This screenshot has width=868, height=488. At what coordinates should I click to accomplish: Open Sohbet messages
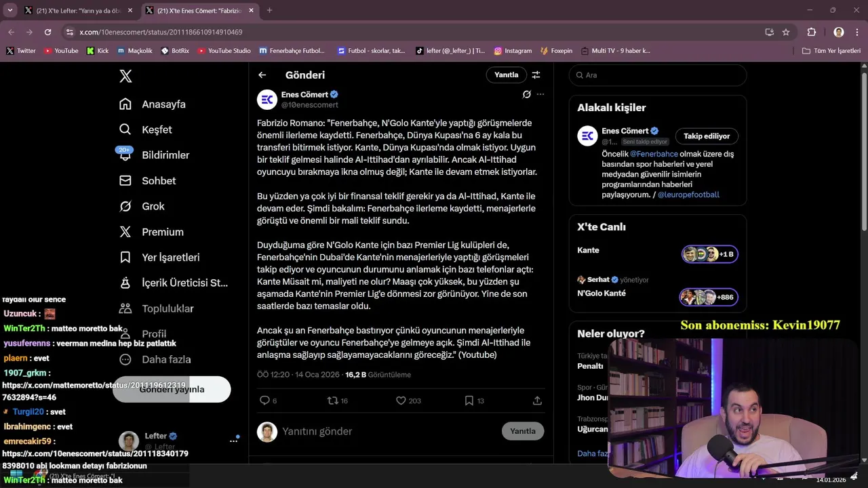pos(147,181)
